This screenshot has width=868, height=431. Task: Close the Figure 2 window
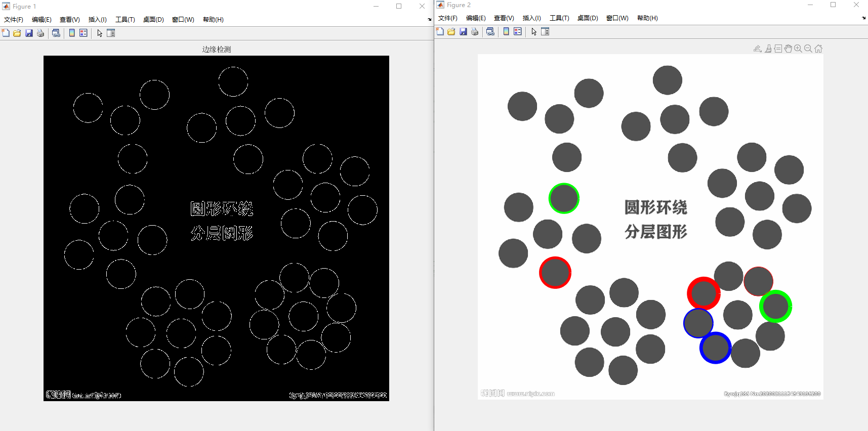pyautogui.click(x=856, y=5)
